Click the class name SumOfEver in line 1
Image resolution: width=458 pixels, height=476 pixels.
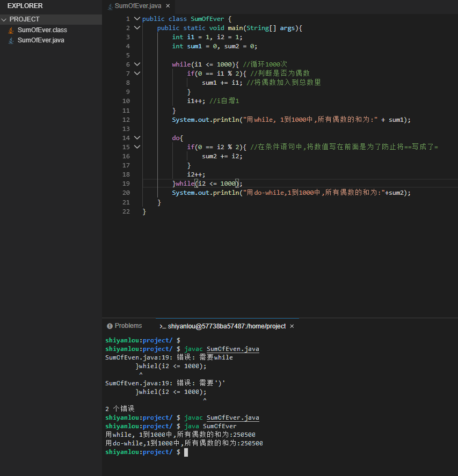207,19
